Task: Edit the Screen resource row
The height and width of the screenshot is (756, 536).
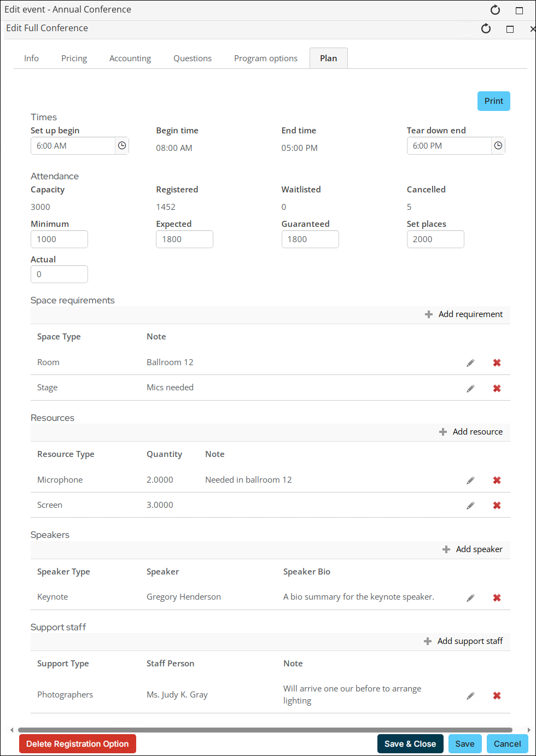Action: tap(470, 506)
